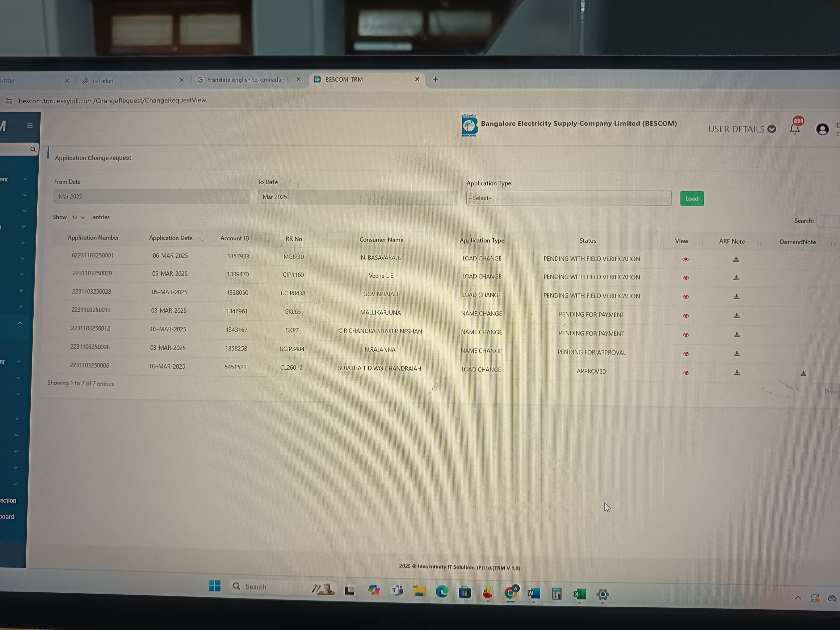Collapse the expanded sidebar menu chevron
Screen dimensions: 840x630
click(20, 323)
